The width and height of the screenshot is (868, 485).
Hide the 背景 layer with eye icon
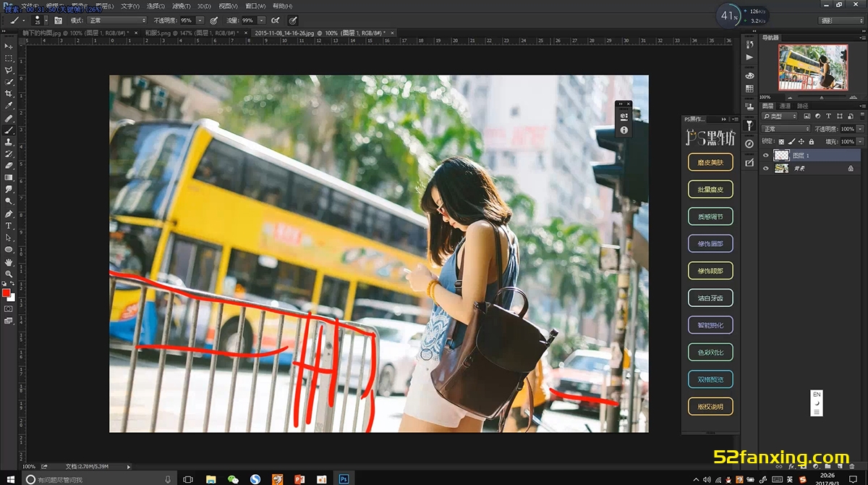click(x=765, y=168)
